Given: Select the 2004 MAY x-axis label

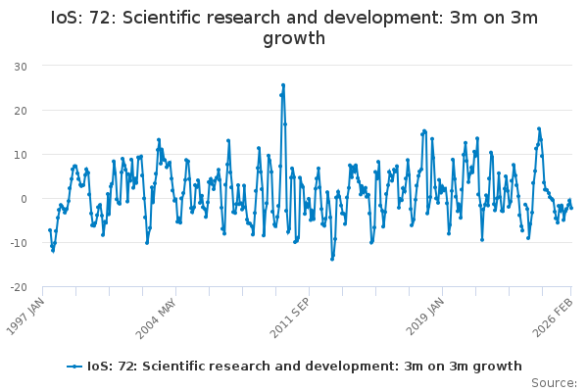Looking at the screenshot, I should coord(160,315).
